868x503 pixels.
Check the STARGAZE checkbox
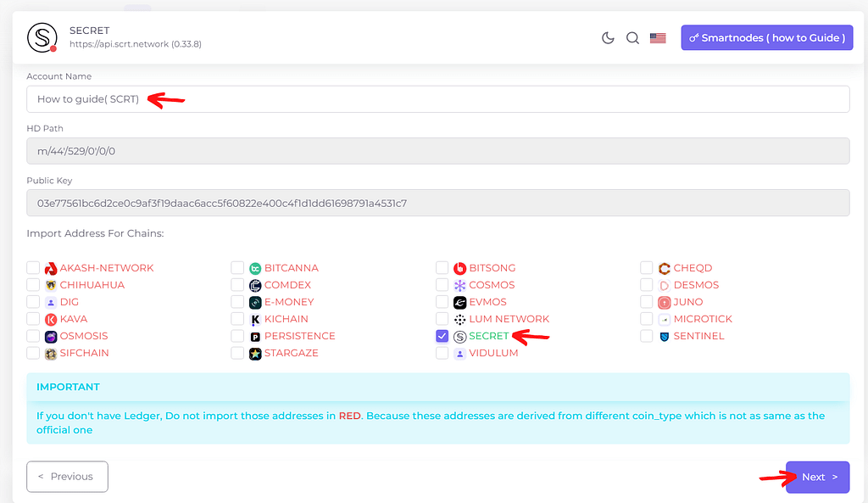[237, 353]
